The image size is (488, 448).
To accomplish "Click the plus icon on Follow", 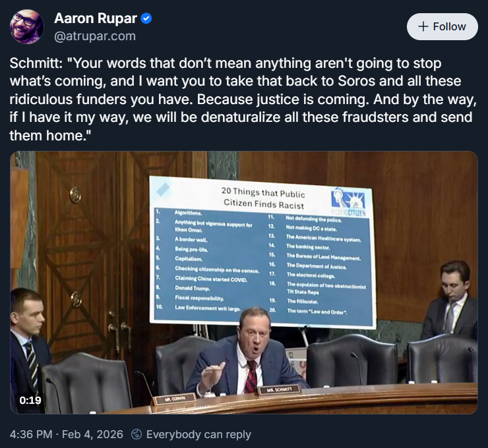I will point(422,26).
